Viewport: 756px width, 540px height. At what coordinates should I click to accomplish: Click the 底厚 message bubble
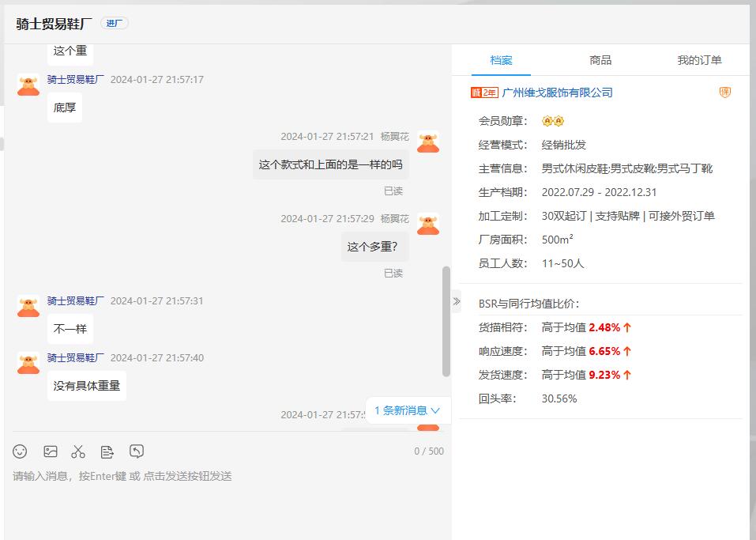(x=65, y=108)
